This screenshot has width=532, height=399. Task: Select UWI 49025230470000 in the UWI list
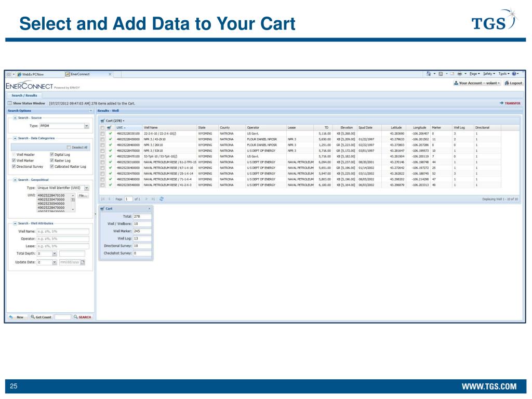point(51,200)
